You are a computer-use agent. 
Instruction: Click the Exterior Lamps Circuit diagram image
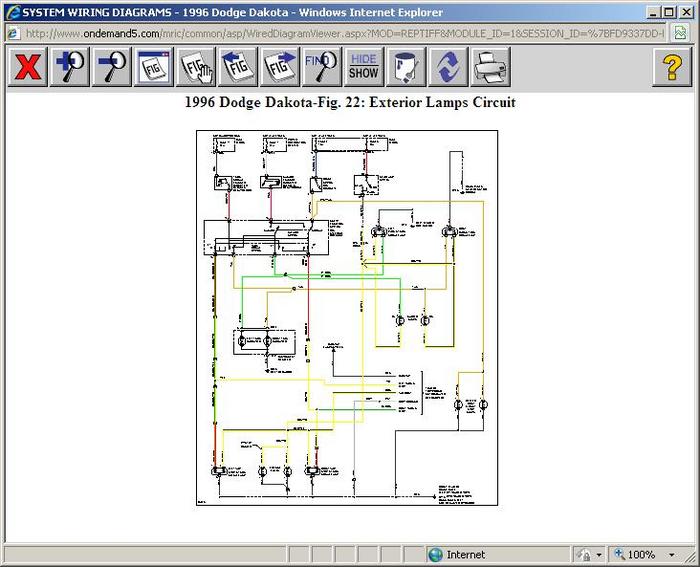pyautogui.click(x=347, y=318)
